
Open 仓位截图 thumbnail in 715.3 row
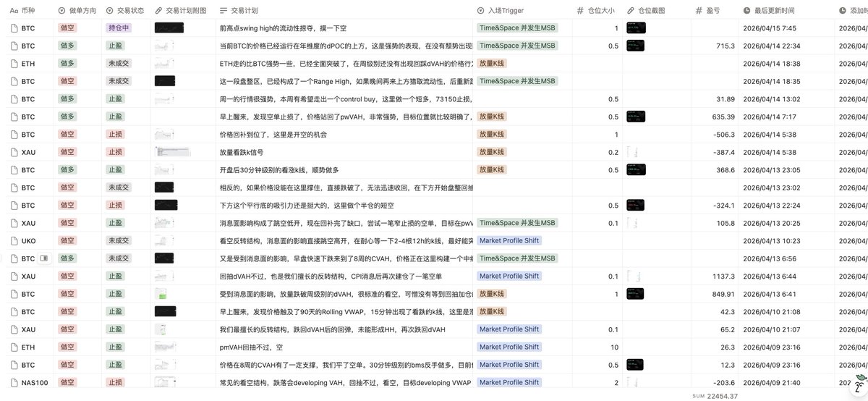tap(636, 46)
